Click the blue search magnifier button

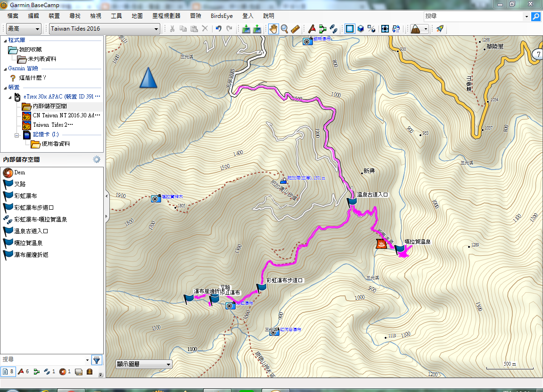[x=536, y=16]
